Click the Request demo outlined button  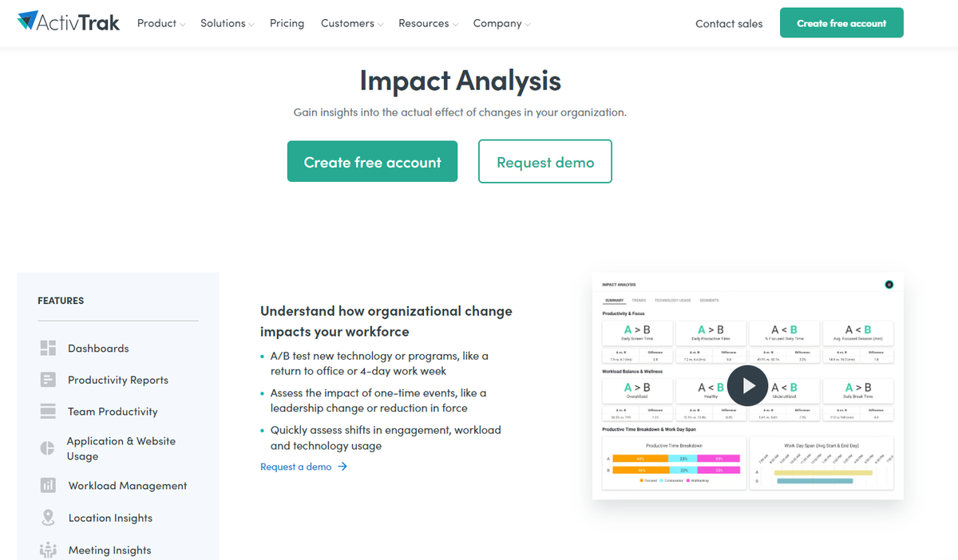[x=545, y=162]
